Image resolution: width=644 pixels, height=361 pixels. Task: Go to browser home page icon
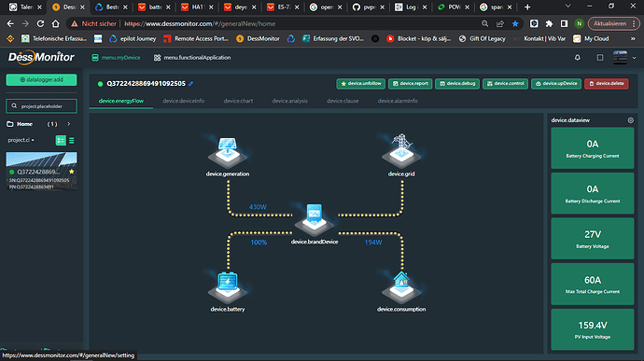pyautogui.click(x=55, y=24)
